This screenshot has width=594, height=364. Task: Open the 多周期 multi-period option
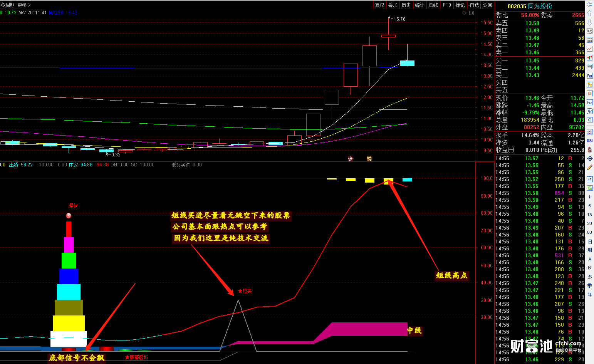[7, 5]
